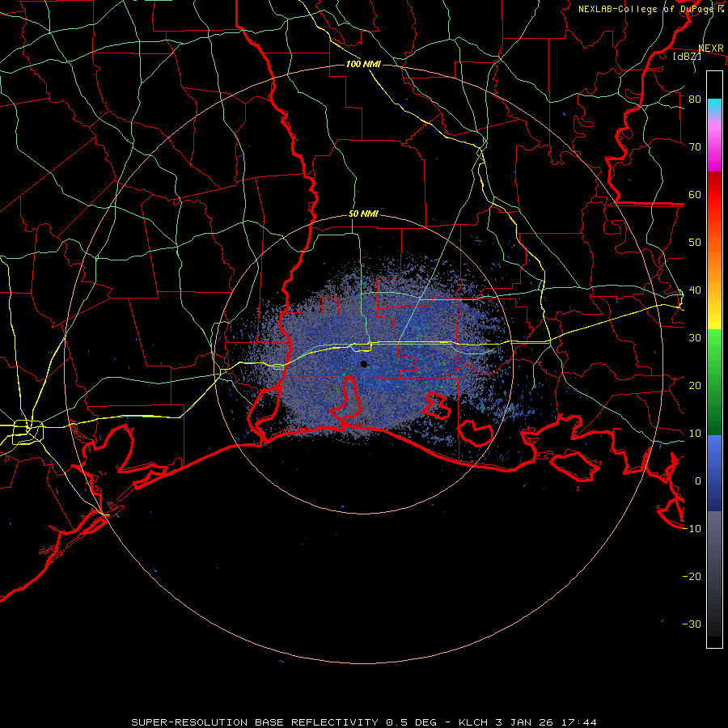
Task: Click the "-30" value on the dBZ scale
Action: tap(692, 624)
